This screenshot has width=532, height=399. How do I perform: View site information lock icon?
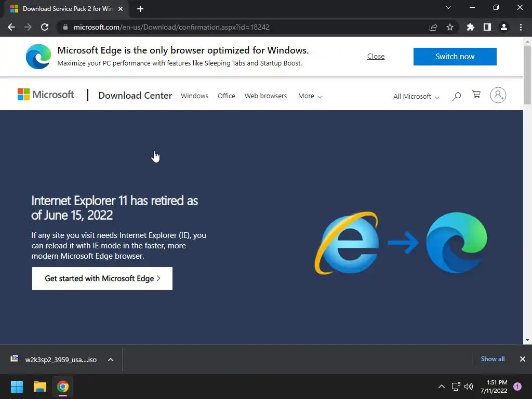coord(65,27)
